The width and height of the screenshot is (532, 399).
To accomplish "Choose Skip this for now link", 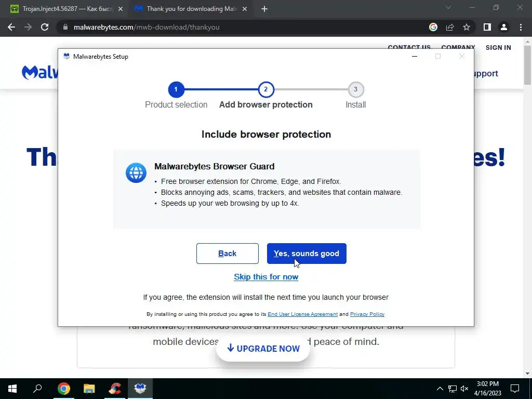I will (x=266, y=277).
